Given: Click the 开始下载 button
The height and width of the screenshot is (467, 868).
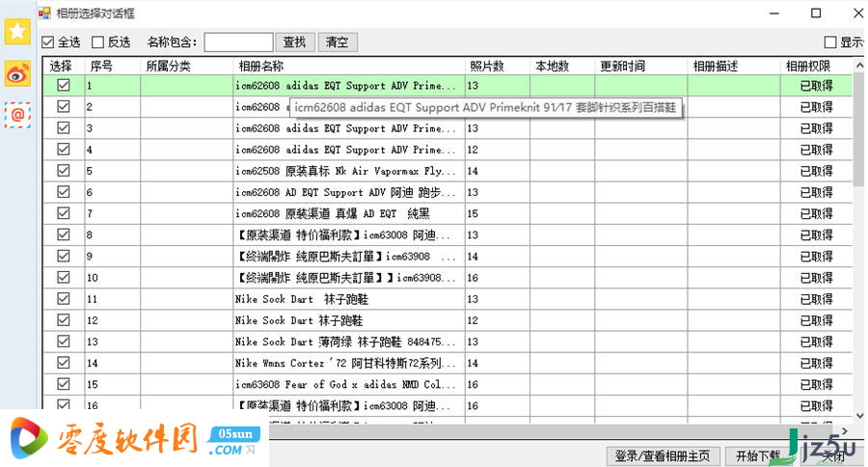Looking at the screenshot, I should (x=758, y=456).
